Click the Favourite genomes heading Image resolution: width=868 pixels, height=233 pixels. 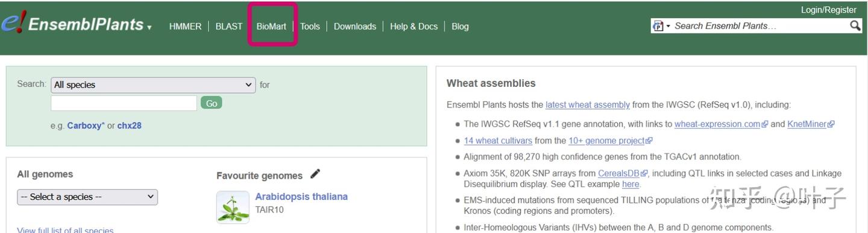[x=259, y=176]
